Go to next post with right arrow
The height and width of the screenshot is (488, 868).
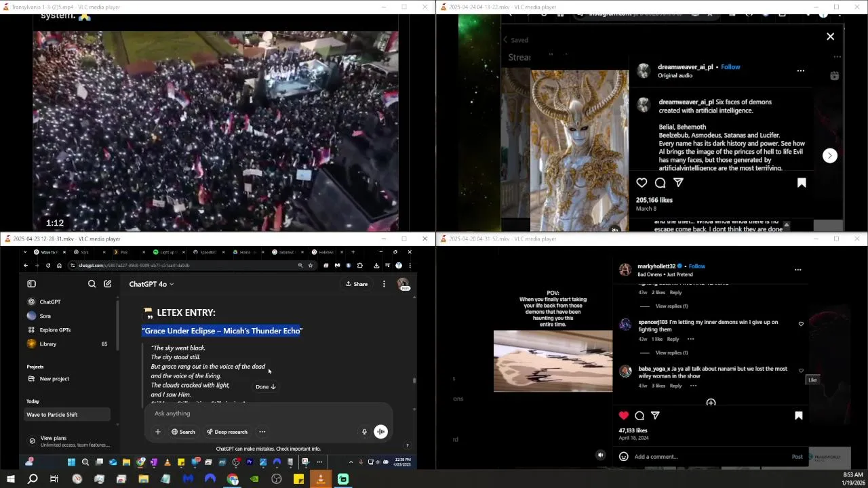coord(829,156)
